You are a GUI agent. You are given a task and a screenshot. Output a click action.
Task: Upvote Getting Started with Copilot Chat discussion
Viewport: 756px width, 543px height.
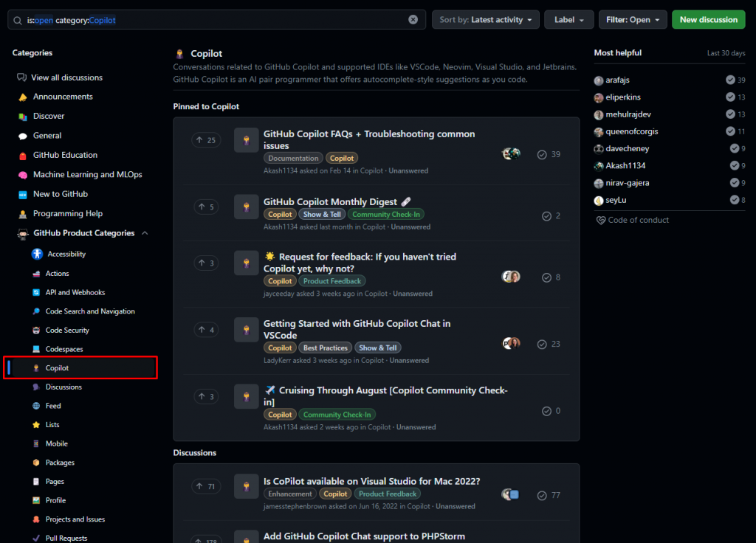click(206, 330)
